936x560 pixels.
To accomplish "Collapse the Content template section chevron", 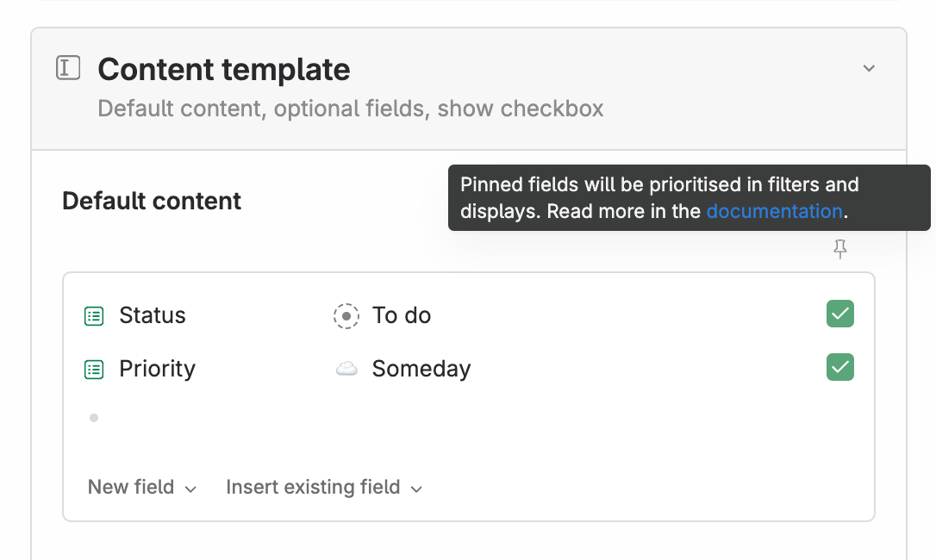I will coord(869,68).
